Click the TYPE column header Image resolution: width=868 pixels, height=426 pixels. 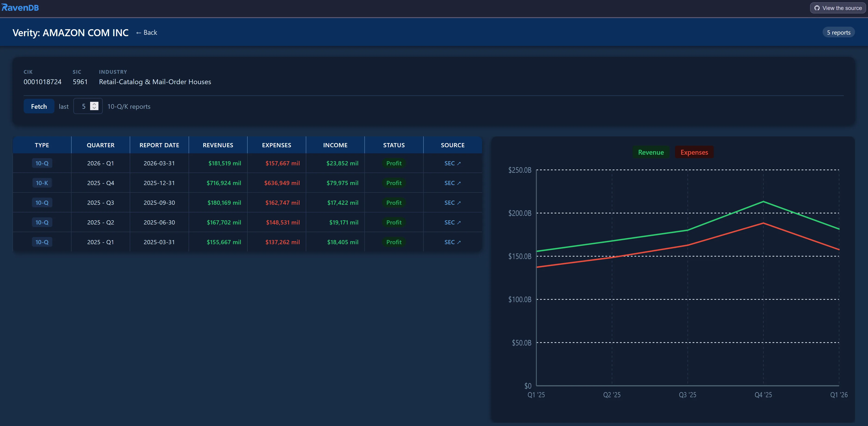click(42, 145)
